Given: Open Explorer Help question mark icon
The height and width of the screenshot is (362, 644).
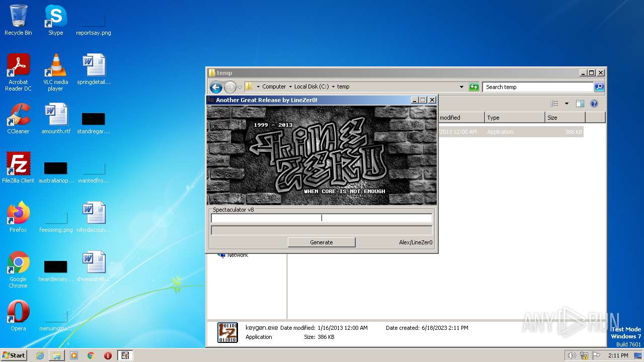Looking at the screenshot, I should point(594,104).
